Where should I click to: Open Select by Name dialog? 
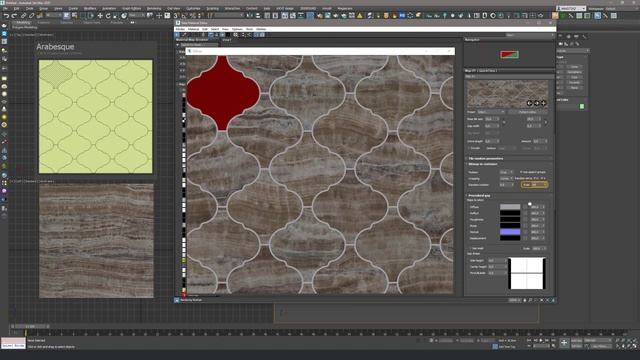(x=74, y=16)
